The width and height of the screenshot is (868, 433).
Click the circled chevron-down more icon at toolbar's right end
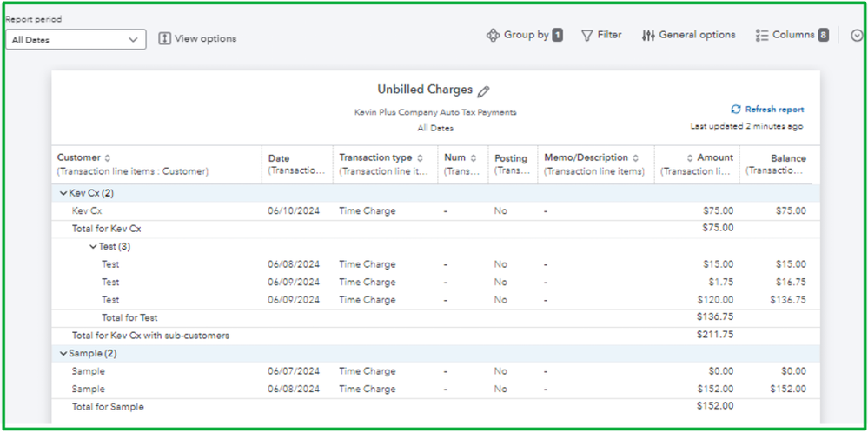[857, 36]
